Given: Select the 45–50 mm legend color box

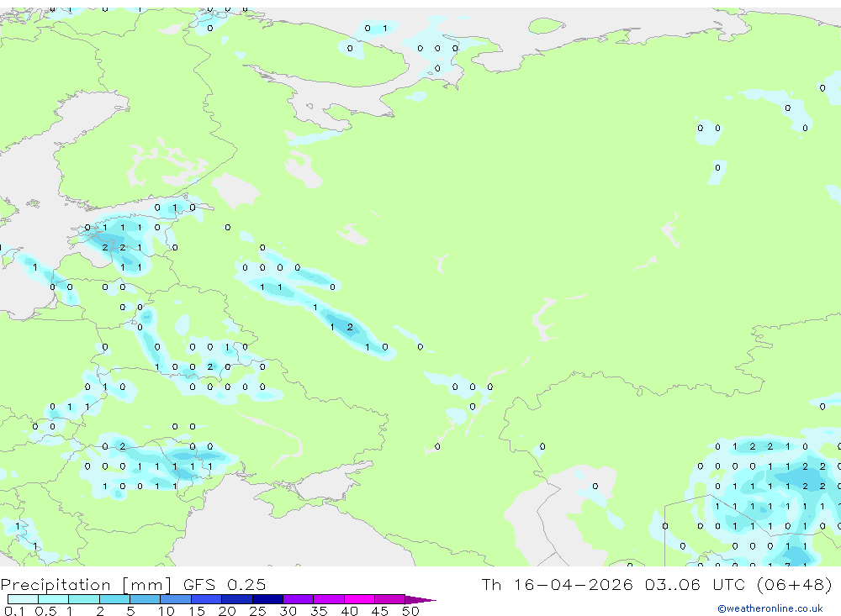Looking at the screenshot, I should 390,599.
